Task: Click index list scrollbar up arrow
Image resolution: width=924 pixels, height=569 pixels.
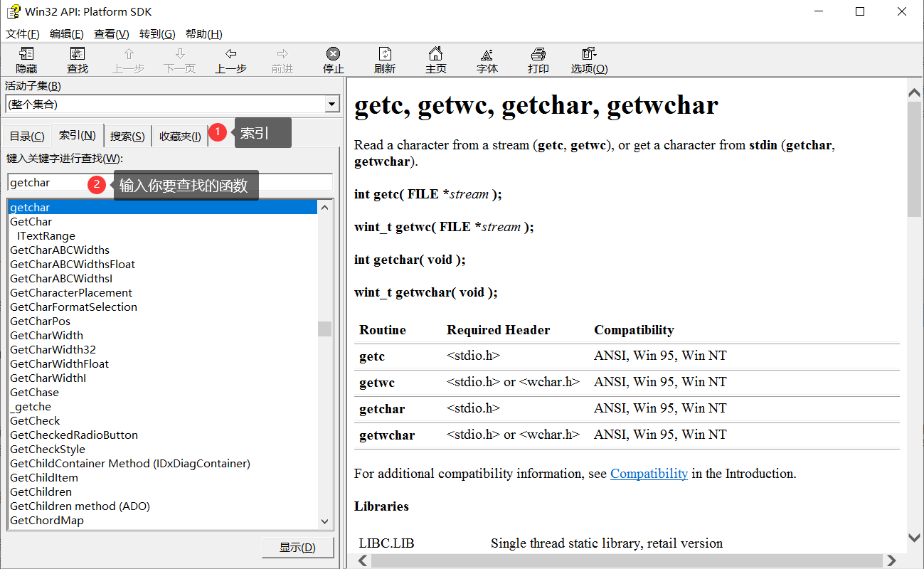Action: coord(325,207)
